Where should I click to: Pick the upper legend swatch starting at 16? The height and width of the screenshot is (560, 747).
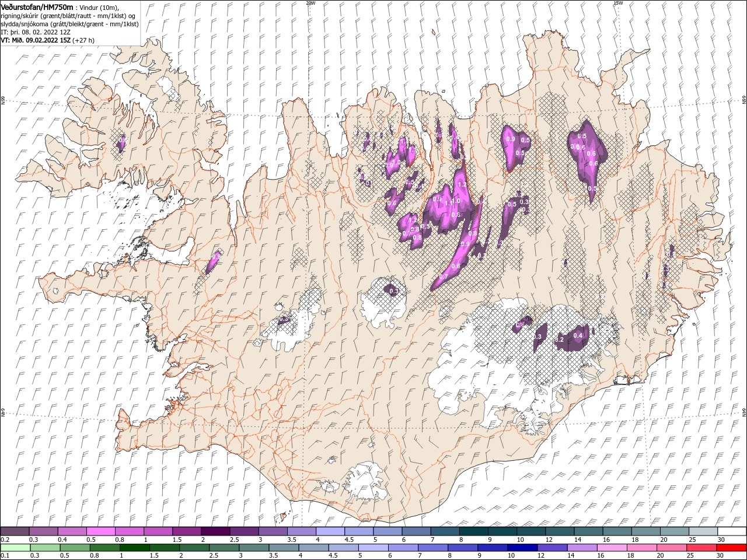pyautogui.click(x=617, y=531)
